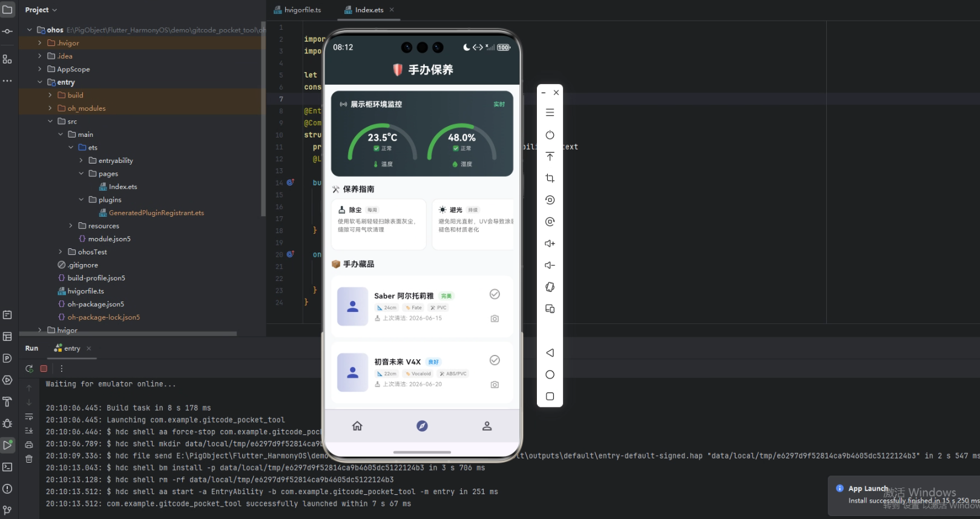Tap the emulator recents square button
This screenshot has height=519, width=980.
tap(550, 396)
